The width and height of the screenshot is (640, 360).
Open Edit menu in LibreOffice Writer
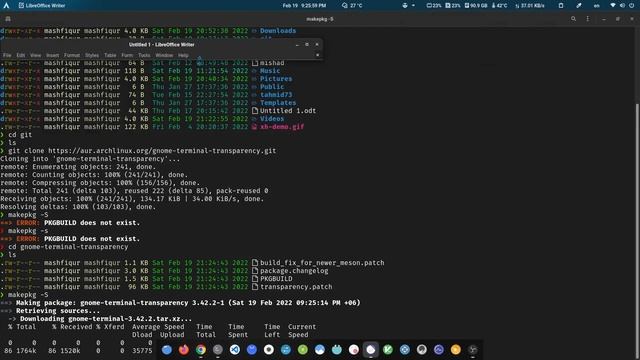21,55
